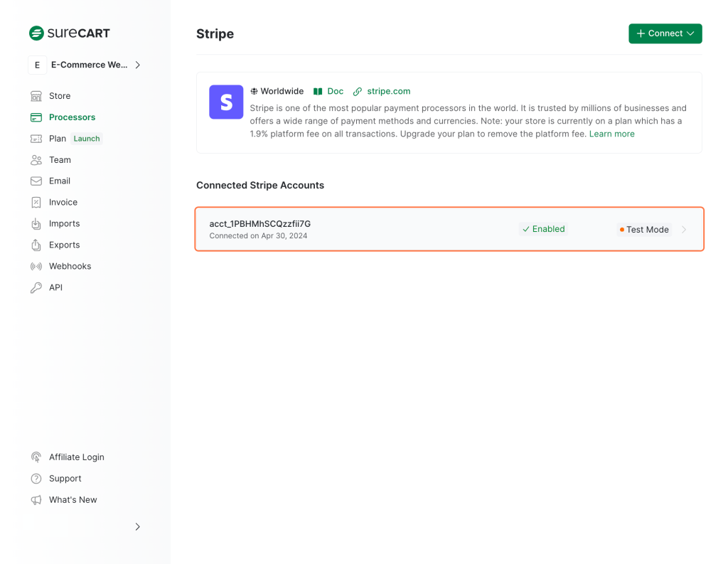
Task: Open the Connect dropdown
Action: pyautogui.click(x=665, y=33)
